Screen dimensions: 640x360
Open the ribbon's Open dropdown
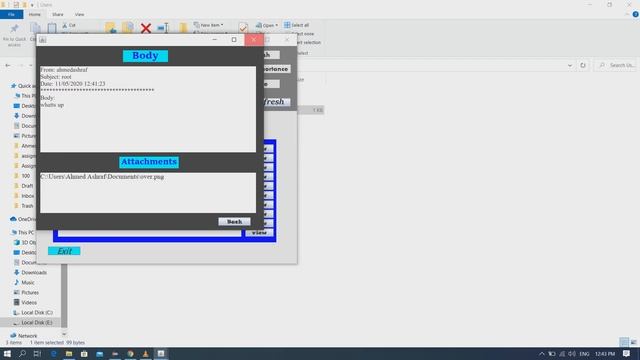pos(267,25)
